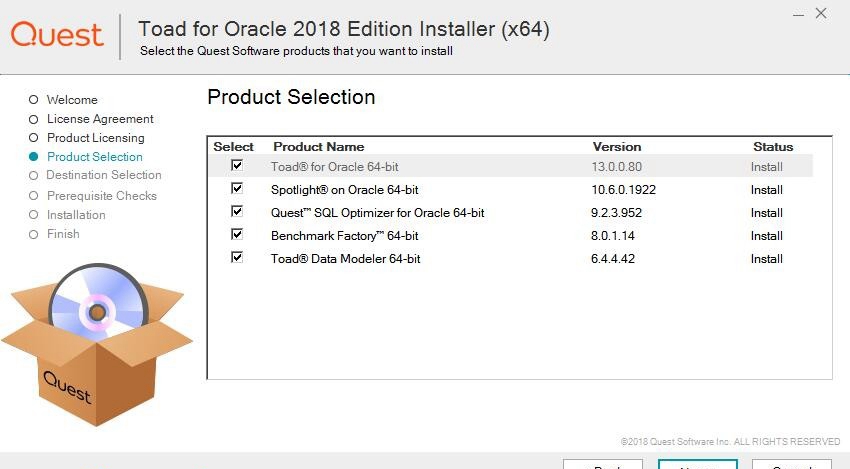Viewport: 850px width, 469px height.
Task: Click Install status for Toad for Oracle row
Action: pyautogui.click(x=767, y=167)
